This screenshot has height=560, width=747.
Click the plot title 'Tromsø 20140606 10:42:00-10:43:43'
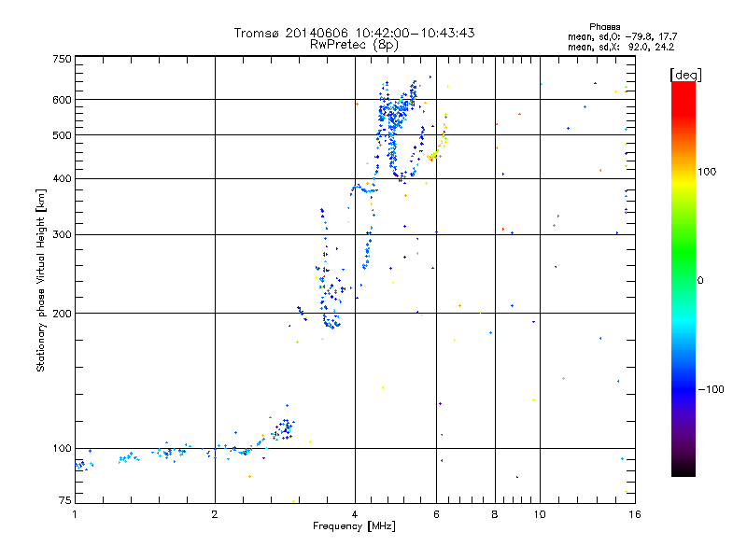(x=354, y=33)
